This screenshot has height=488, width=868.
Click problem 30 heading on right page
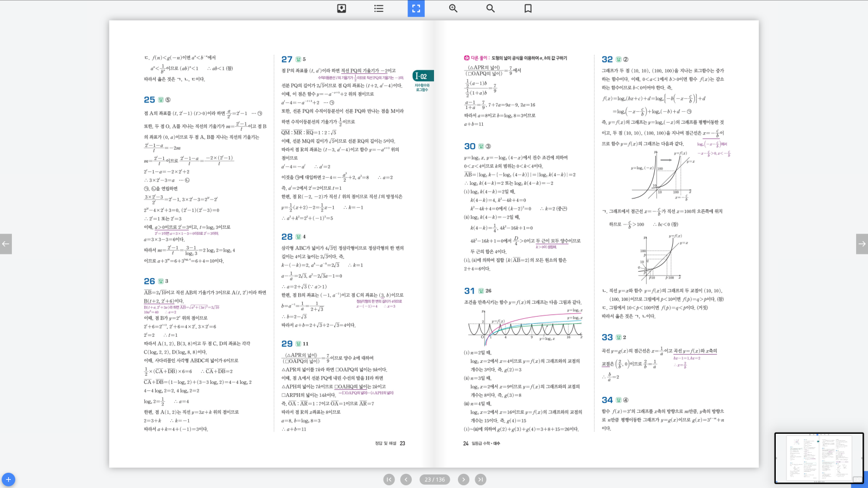point(470,146)
